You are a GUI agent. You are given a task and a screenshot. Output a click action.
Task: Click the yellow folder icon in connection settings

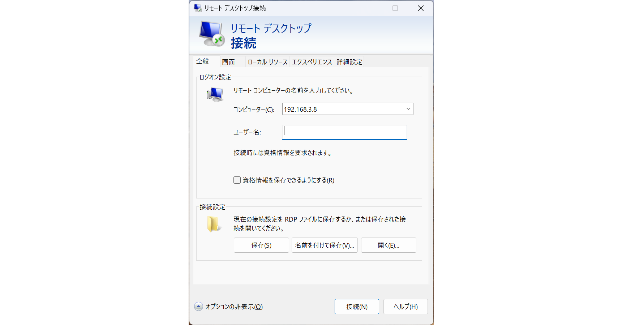click(x=213, y=224)
